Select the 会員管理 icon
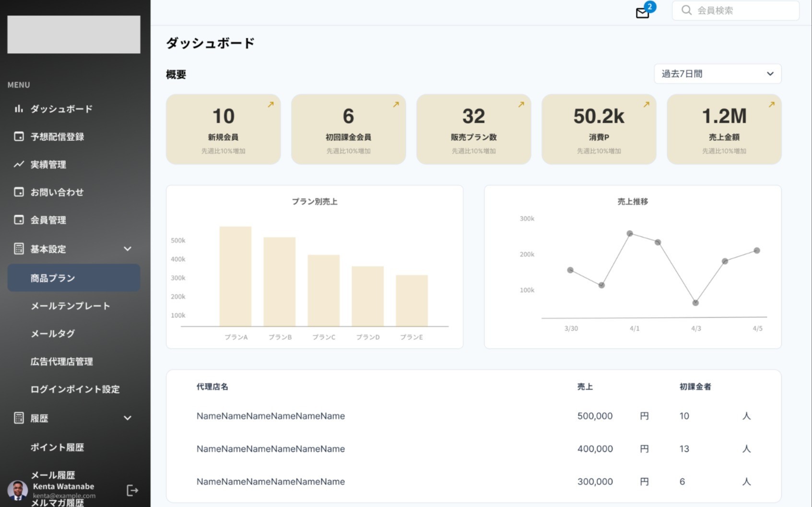The width and height of the screenshot is (812, 507). pyautogui.click(x=18, y=220)
